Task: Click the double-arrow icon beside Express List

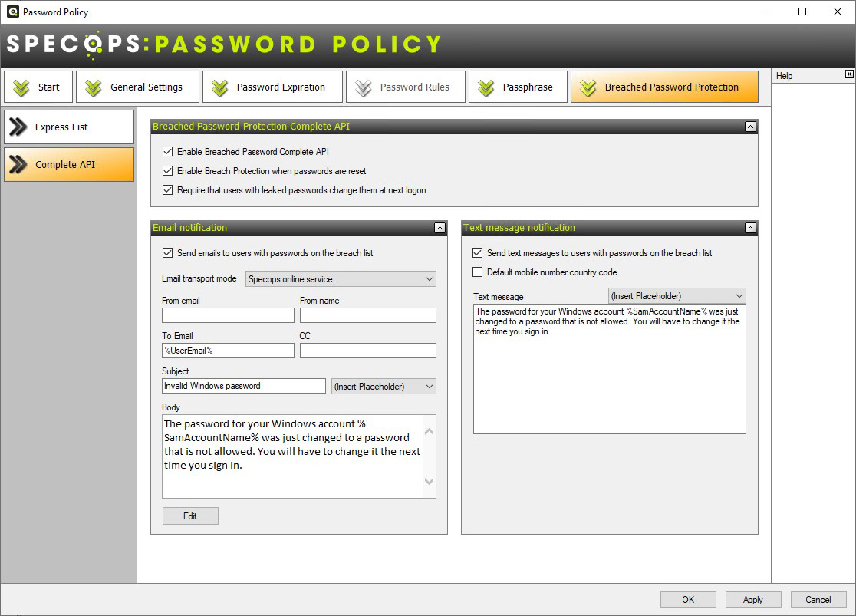Action: (x=18, y=127)
